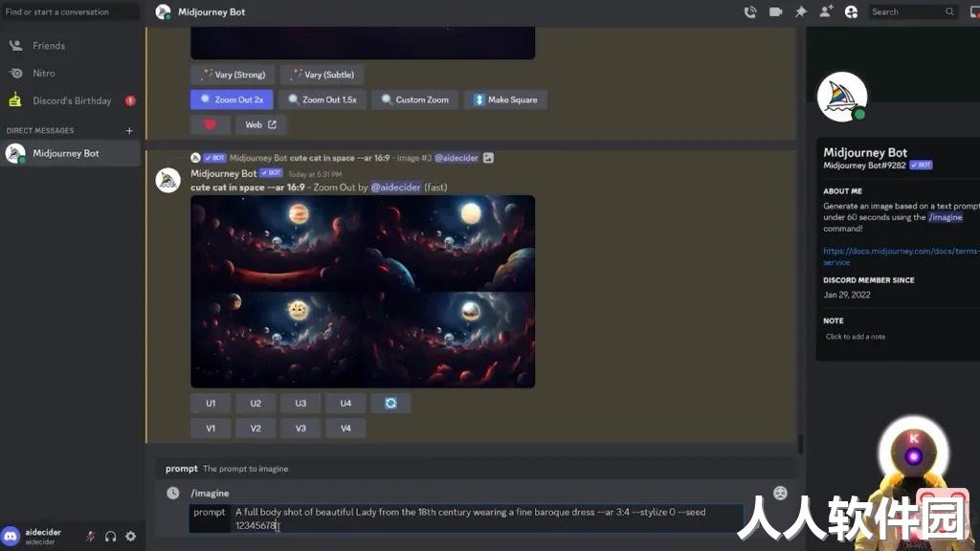Click Make Square button
The height and width of the screenshot is (551, 980).
(x=505, y=99)
